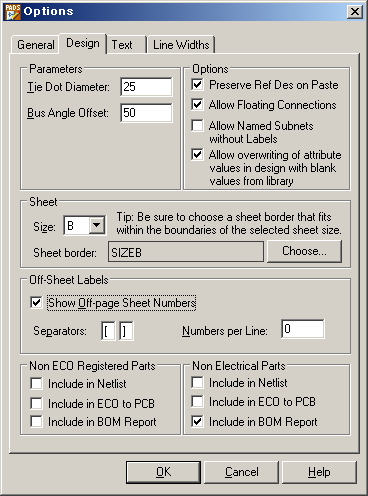Expand the sheet Size dropdown
368x496 pixels.
(97, 226)
